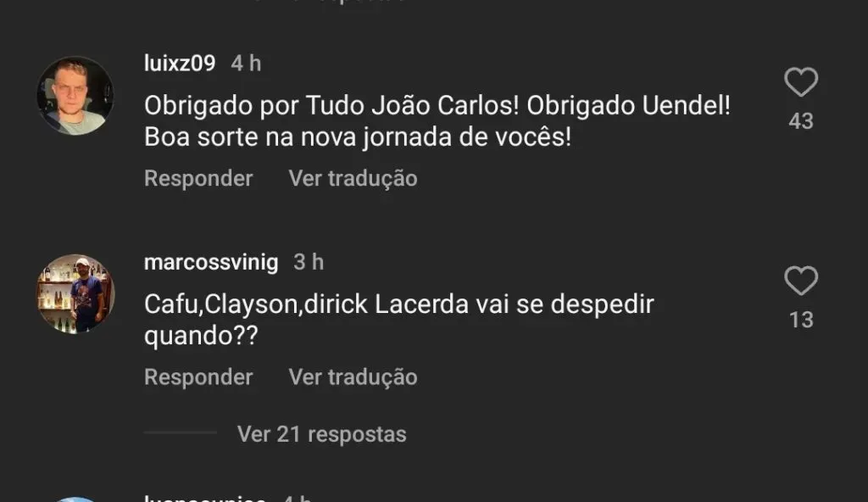Click the 3 h timestamp beside marcossvinig
868x502 pixels.
(309, 262)
